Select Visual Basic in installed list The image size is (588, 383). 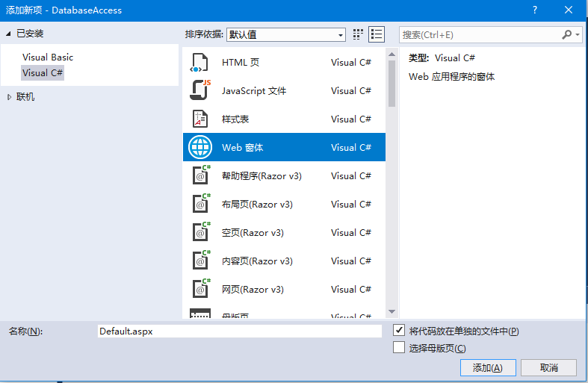[48, 57]
